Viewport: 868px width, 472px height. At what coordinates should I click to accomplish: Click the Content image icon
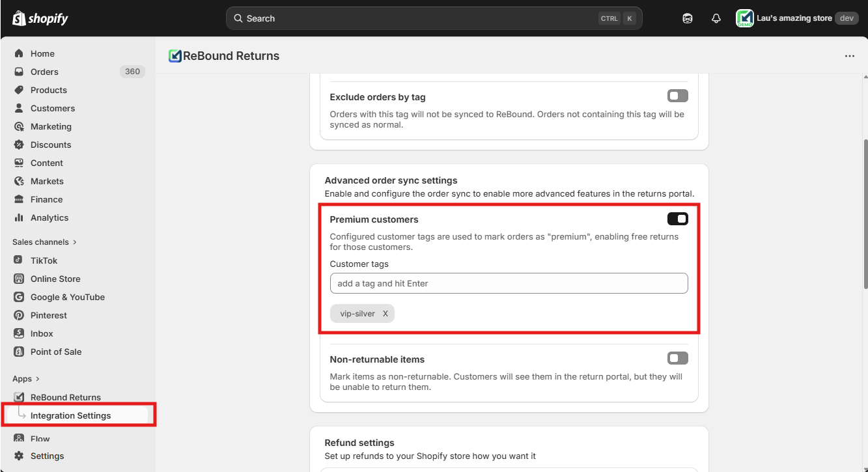(x=19, y=163)
